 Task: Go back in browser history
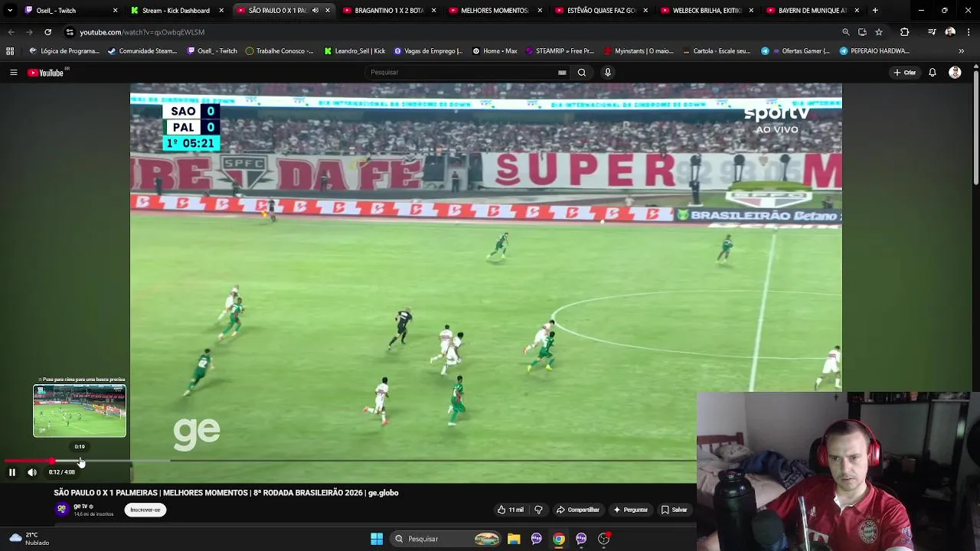[x=11, y=32]
